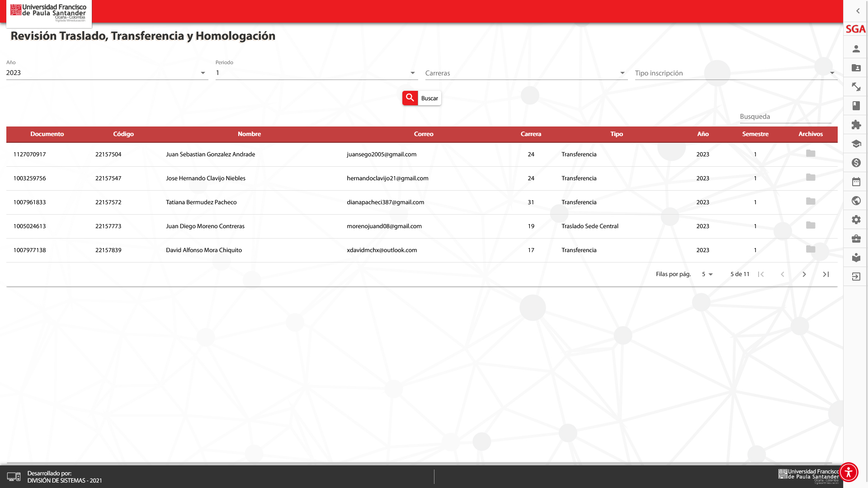This screenshot has width=868, height=488.
Task: Open the accessibility widget button
Action: 849,472
